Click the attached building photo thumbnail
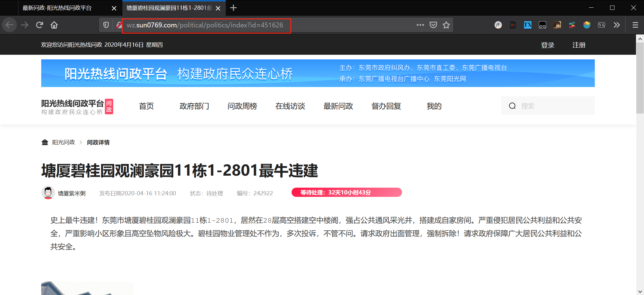Viewport: 644px width, 295px height. (x=87, y=288)
